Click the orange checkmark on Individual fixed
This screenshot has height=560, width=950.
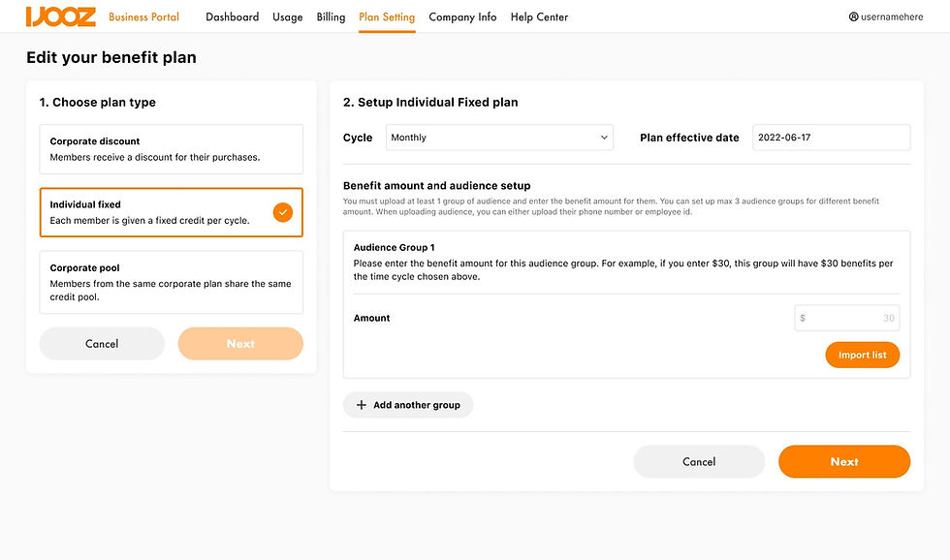(282, 212)
